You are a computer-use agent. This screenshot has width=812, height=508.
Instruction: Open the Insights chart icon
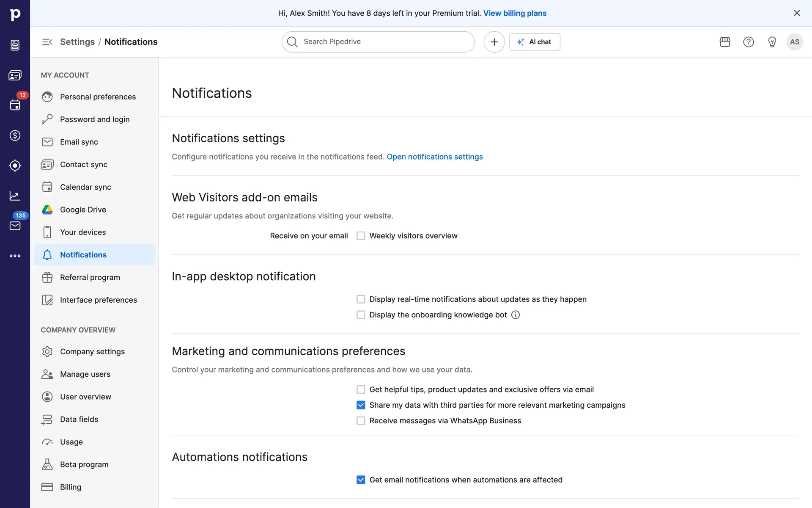click(15, 196)
